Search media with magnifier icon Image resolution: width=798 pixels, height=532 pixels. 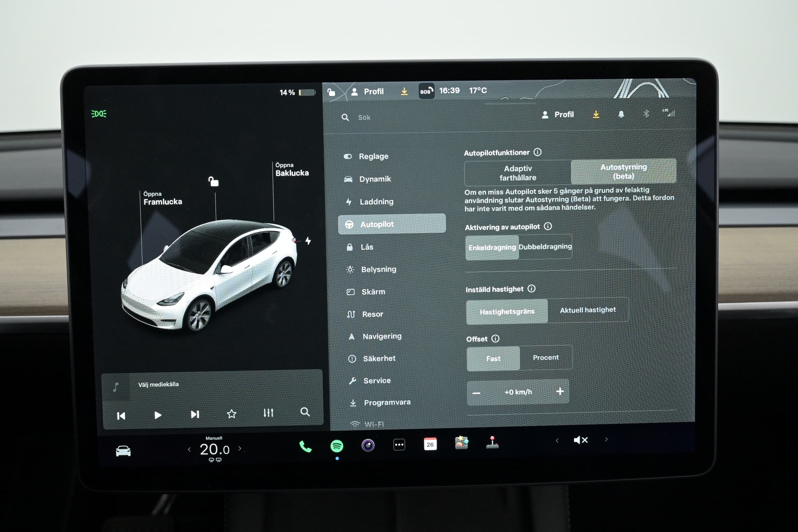pyautogui.click(x=305, y=412)
